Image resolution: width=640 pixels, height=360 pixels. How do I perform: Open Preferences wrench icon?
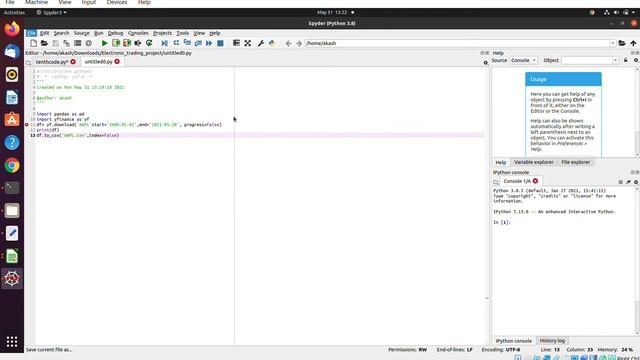pos(260,43)
